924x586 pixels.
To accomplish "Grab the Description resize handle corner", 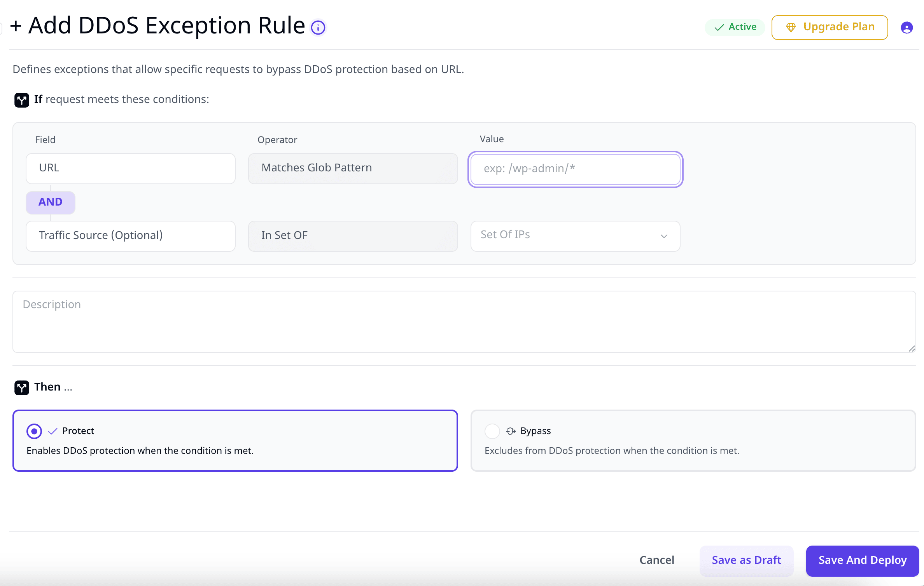I will pyautogui.click(x=912, y=349).
